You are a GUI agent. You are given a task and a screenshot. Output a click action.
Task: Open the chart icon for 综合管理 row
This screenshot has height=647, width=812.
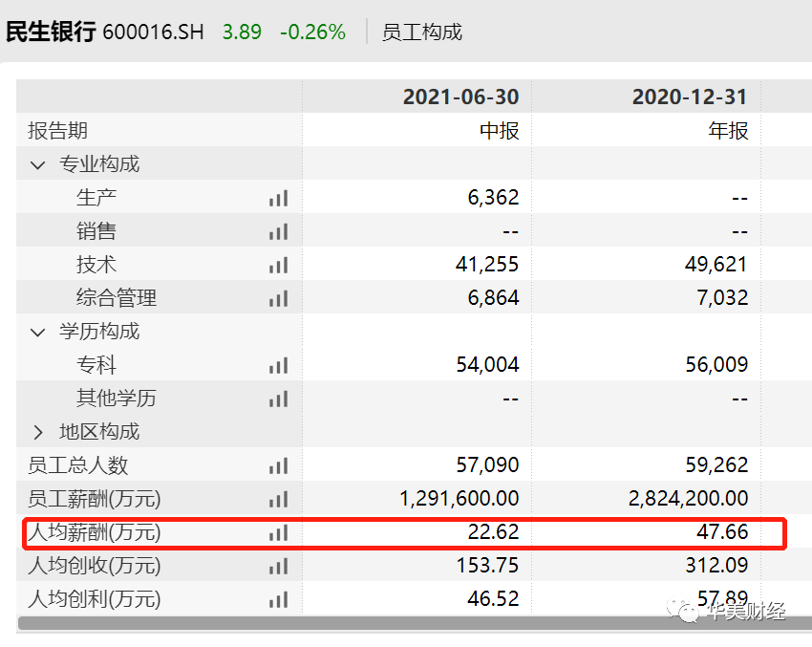coord(278,298)
